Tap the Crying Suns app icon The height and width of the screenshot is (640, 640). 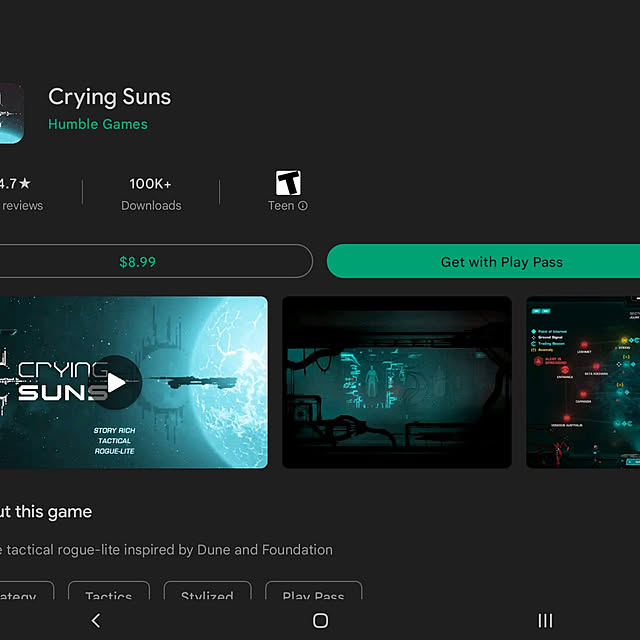tap(11, 113)
